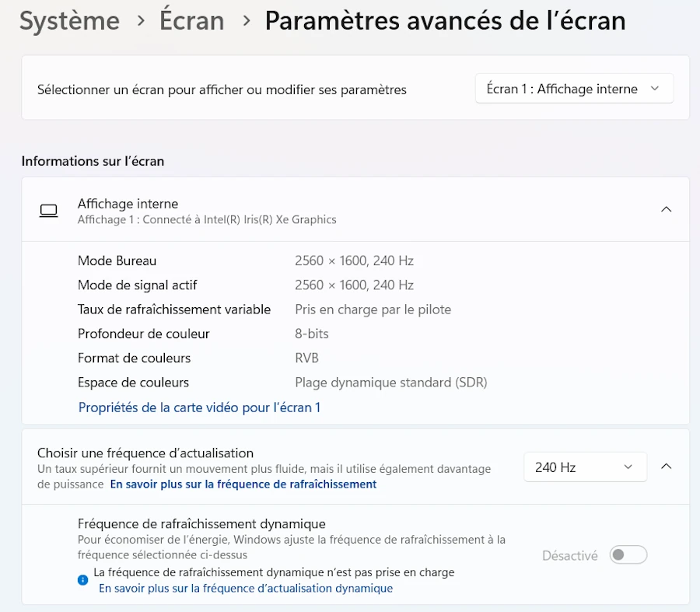The width and height of the screenshot is (700, 612).
Task: Open the refresh rate 'En savoir plus' link
Action: [243, 484]
